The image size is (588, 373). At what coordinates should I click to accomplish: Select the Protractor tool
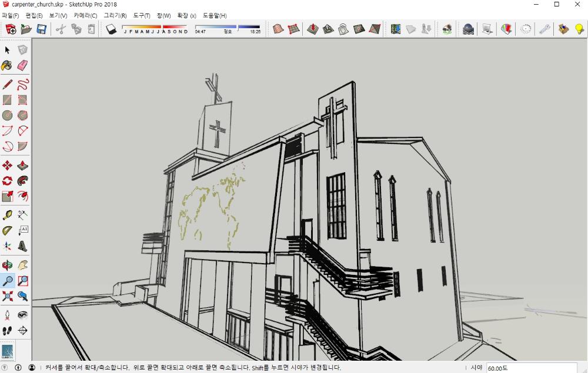click(x=7, y=230)
